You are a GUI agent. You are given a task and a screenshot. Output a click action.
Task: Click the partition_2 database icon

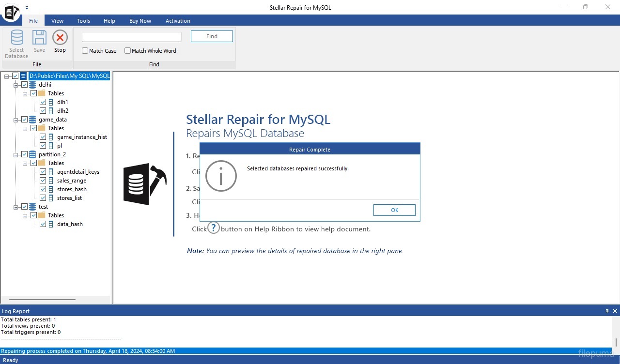click(x=32, y=154)
